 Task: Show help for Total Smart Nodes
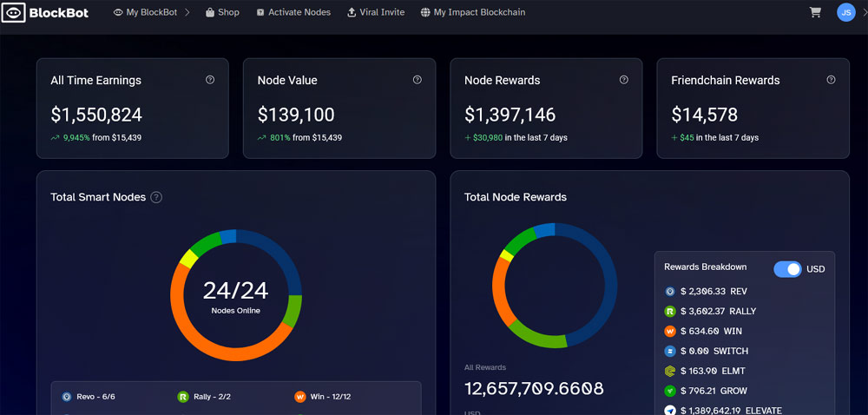click(156, 197)
